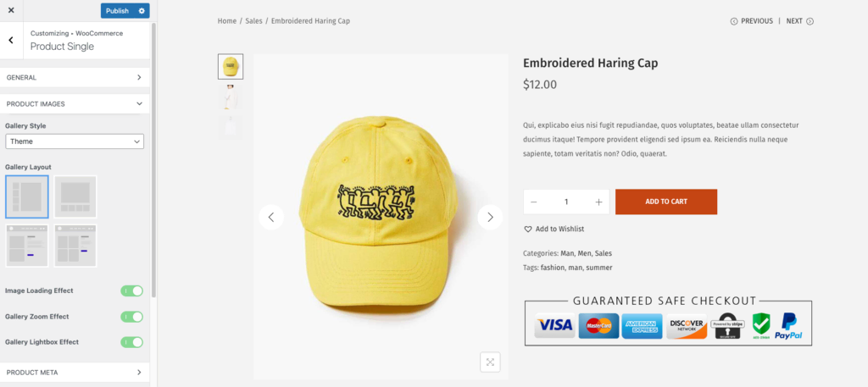Screen dimensions: 868x387
Task: Open publish settings gear icon
Action: click(x=142, y=11)
